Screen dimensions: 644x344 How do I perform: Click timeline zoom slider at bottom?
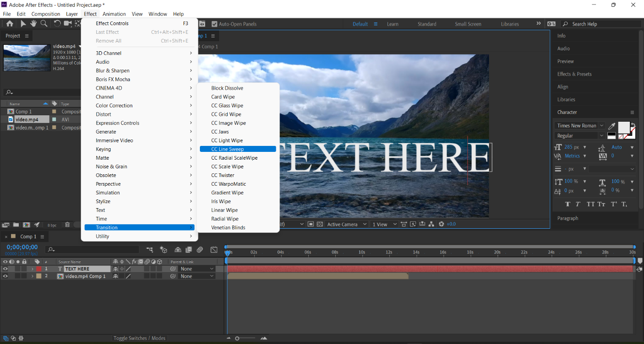click(246, 339)
